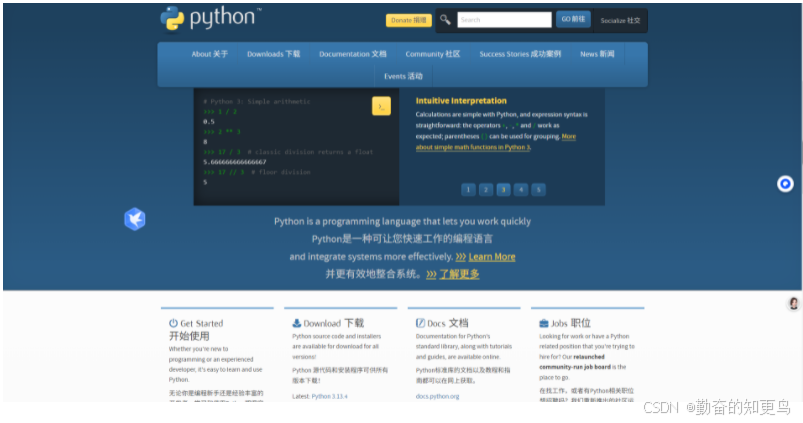Viewport: 803px width, 423px height.
Task: Click the magnifier search icon
Action: 445,20
